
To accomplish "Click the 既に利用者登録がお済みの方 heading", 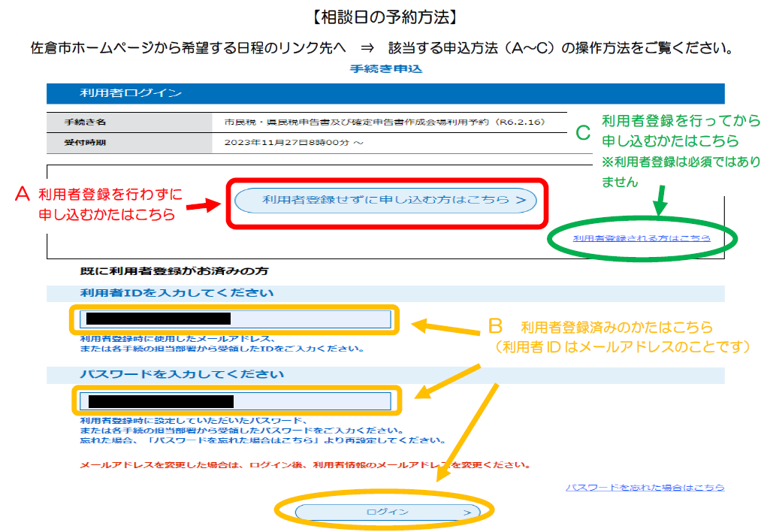I will coord(174,270).
